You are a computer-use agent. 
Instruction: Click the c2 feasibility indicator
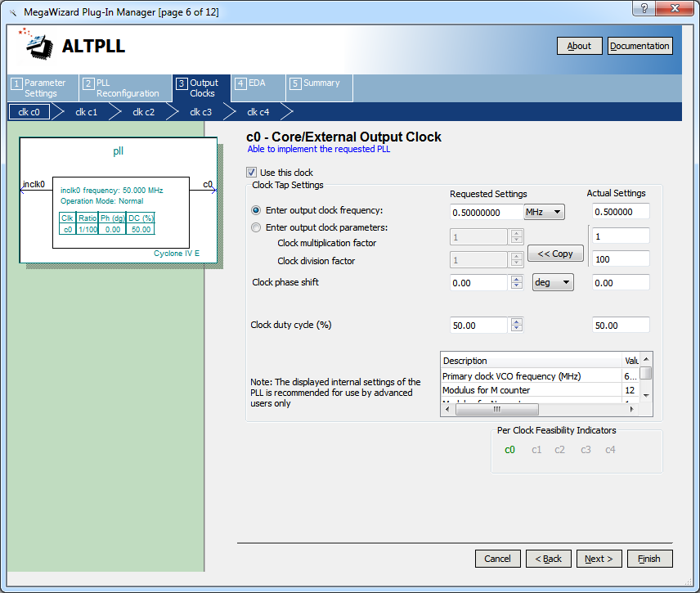click(x=560, y=450)
